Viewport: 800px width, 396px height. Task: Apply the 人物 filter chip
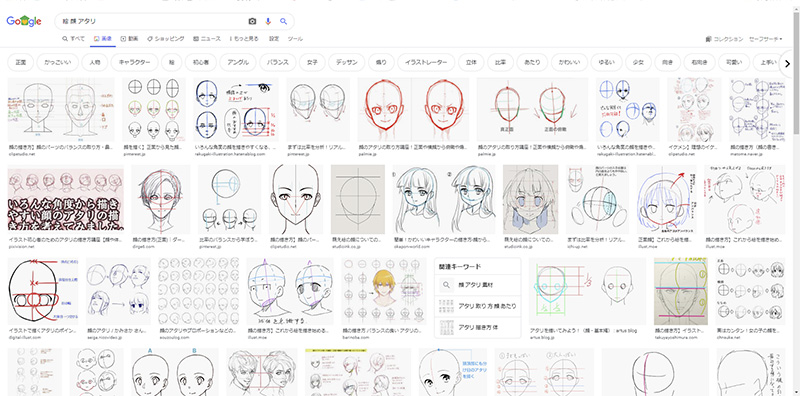94,62
